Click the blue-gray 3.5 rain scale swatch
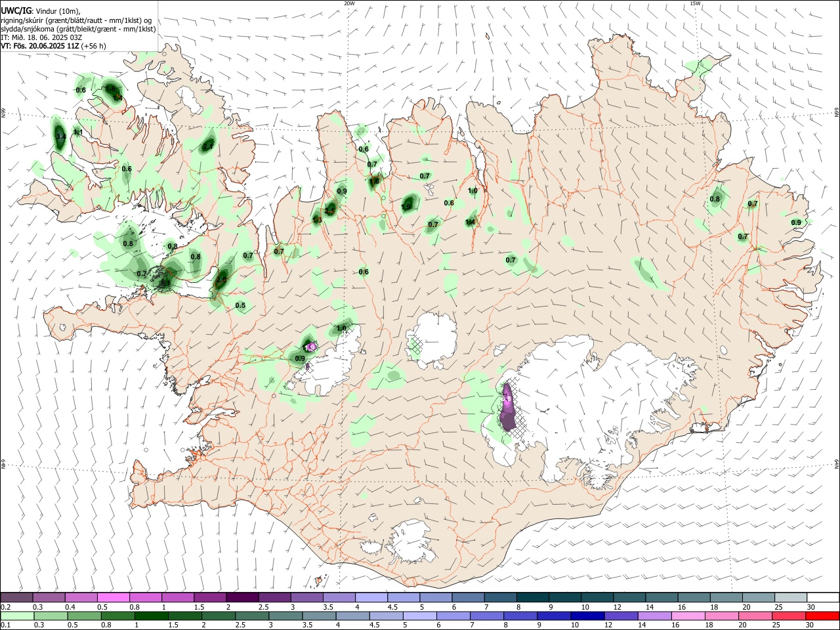This screenshot has width=840, height=630. [x=320, y=616]
